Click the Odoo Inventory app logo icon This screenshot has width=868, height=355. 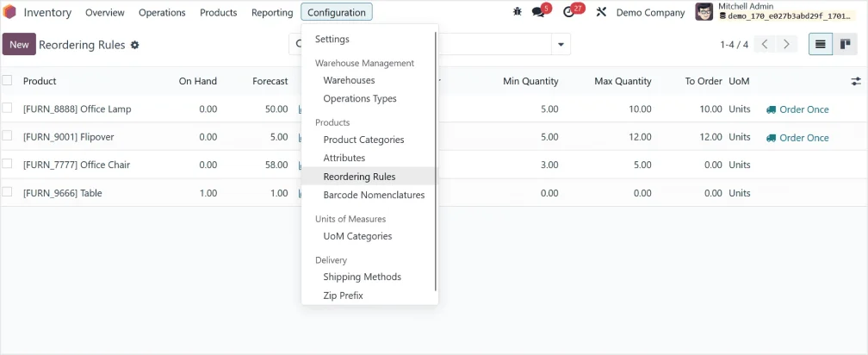9,12
